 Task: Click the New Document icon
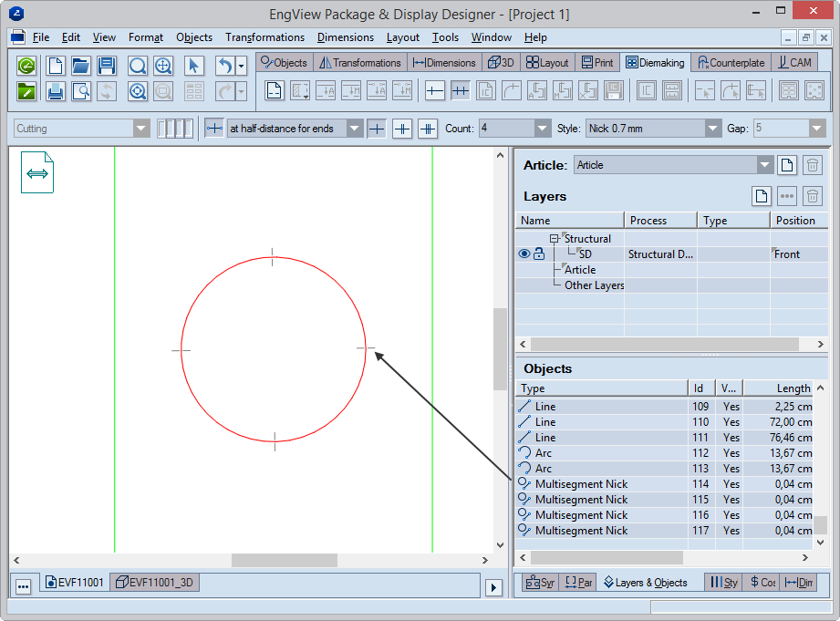point(56,66)
